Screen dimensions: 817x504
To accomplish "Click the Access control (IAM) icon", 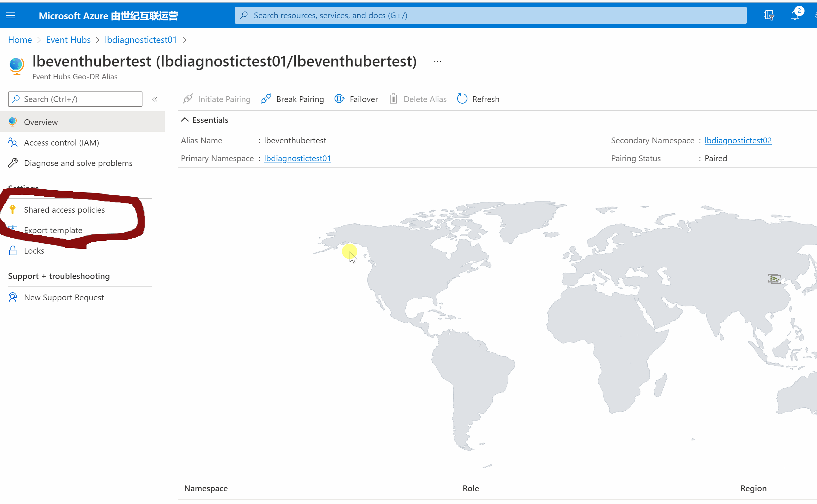I will pos(13,143).
